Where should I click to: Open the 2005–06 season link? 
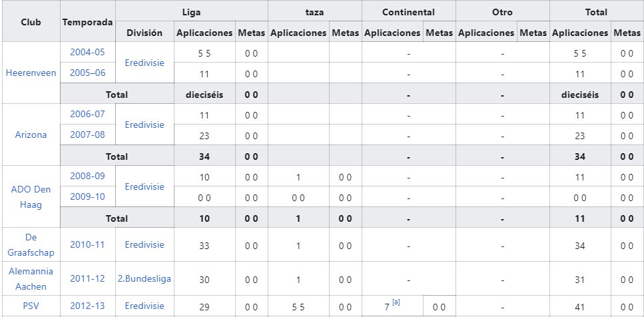pos(87,73)
